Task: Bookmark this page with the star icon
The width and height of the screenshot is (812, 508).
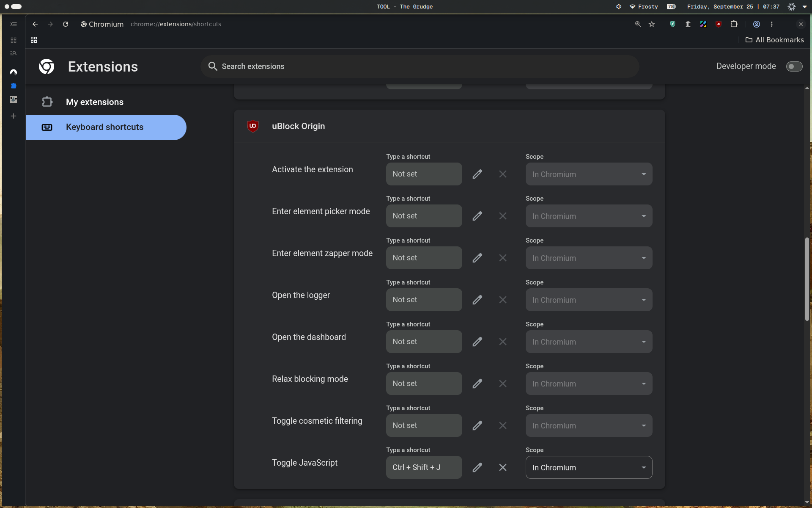Action: (x=652, y=24)
